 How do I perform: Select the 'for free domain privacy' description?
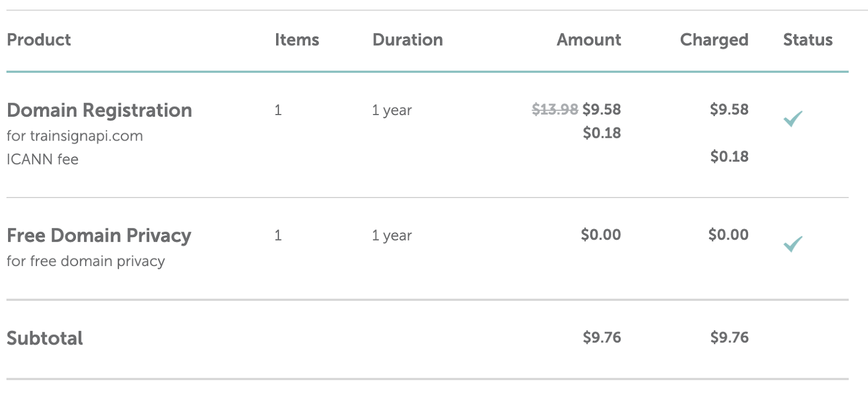(x=86, y=261)
